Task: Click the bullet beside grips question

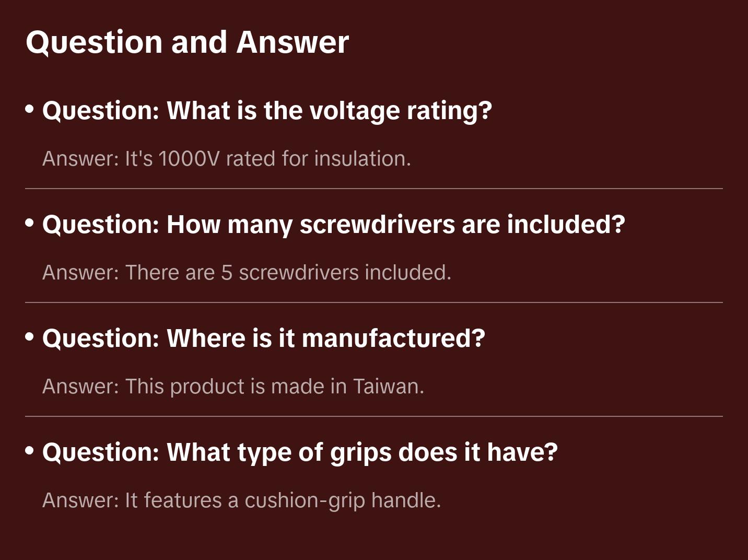Action: click(30, 450)
